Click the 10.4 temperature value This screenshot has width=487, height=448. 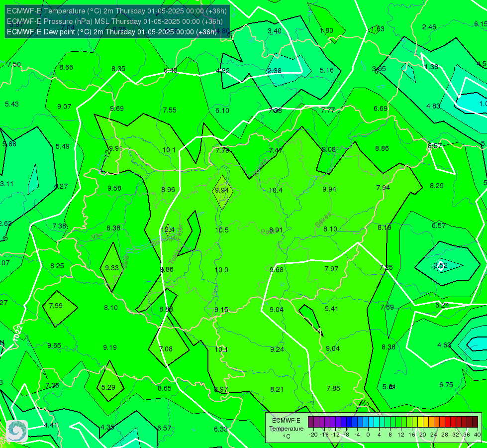click(x=276, y=190)
